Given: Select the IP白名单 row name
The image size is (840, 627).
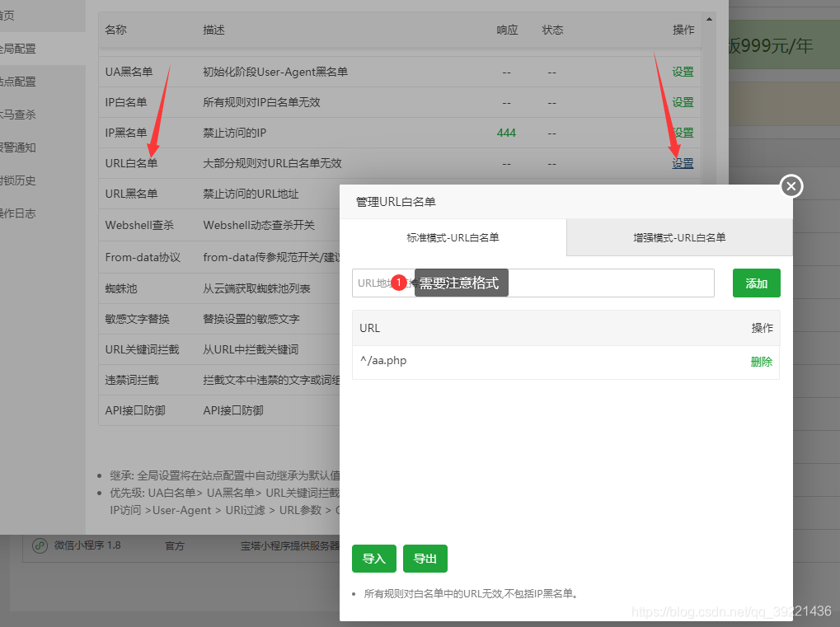Looking at the screenshot, I should coord(126,102).
